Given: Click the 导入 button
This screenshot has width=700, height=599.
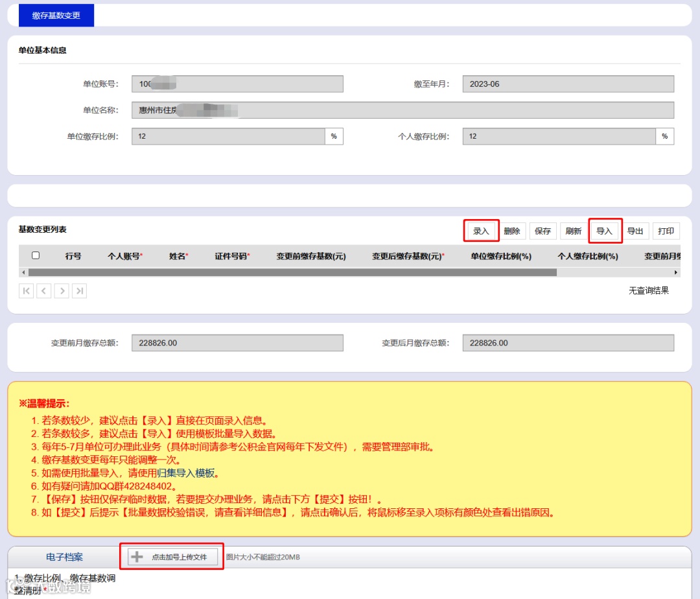Looking at the screenshot, I should coord(605,231).
